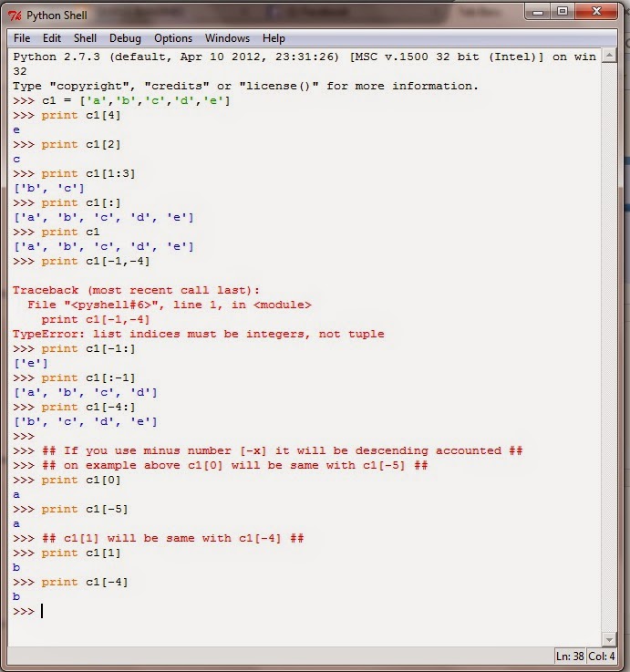Minimize the Python Shell window
The image size is (630, 672).
point(538,12)
